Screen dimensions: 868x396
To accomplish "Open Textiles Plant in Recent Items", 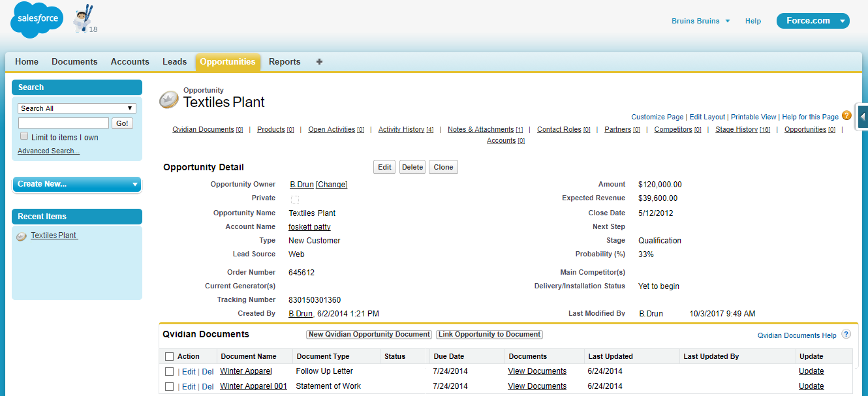I will pos(54,236).
